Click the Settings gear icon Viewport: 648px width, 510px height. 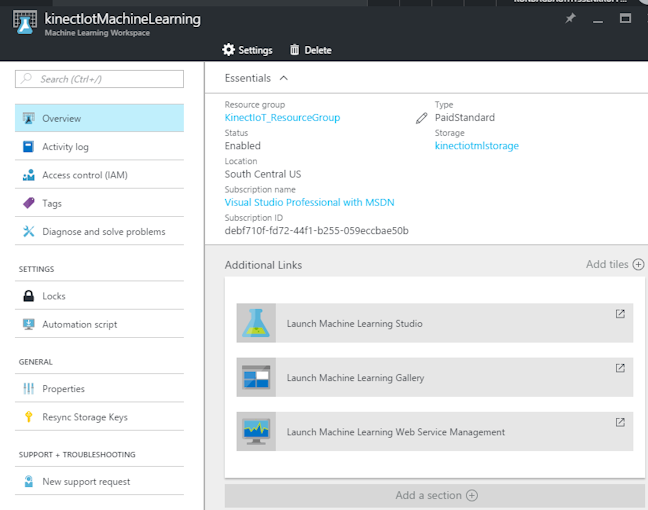pos(228,50)
